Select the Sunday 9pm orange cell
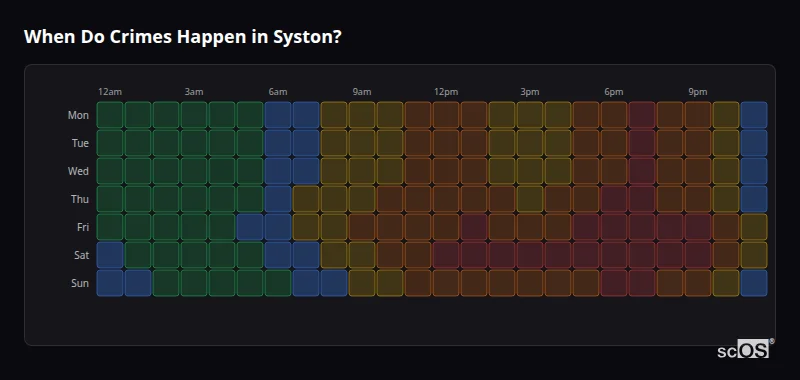Image resolution: width=800 pixels, height=380 pixels. click(697, 283)
